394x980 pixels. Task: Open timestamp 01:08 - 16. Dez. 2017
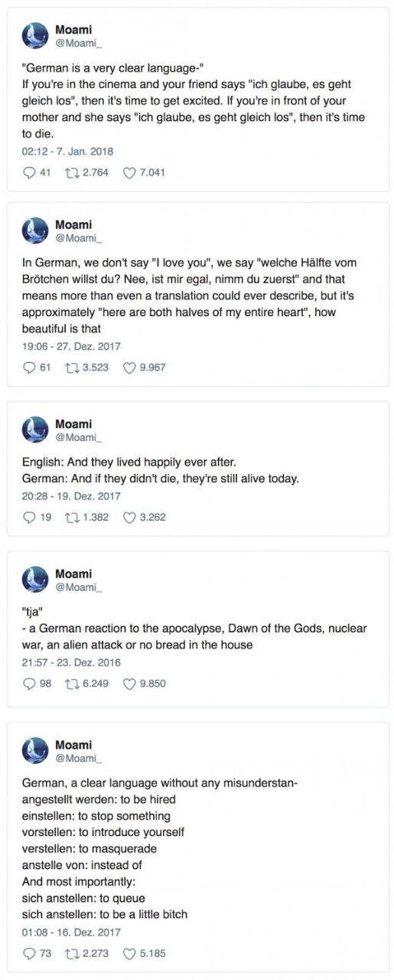(71, 932)
